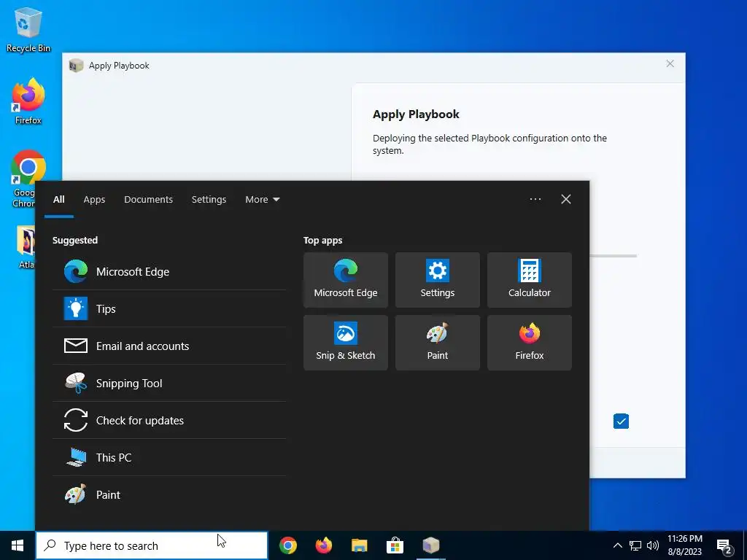747x560 pixels.
Task: Switch to the All search tab
Action: 58,200
